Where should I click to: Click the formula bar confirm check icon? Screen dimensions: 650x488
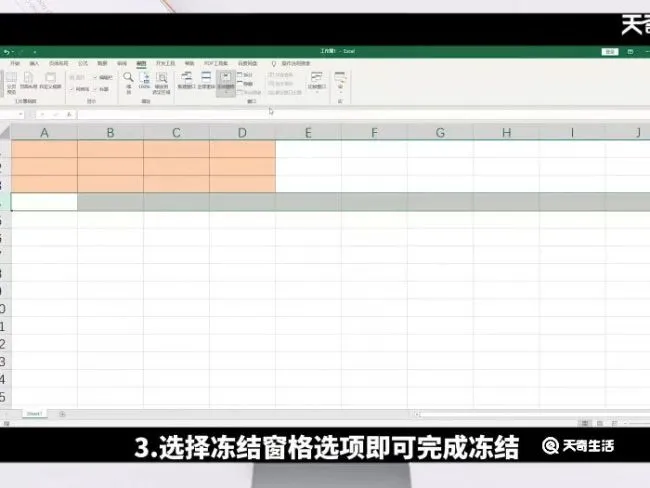(x=56, y=114)
